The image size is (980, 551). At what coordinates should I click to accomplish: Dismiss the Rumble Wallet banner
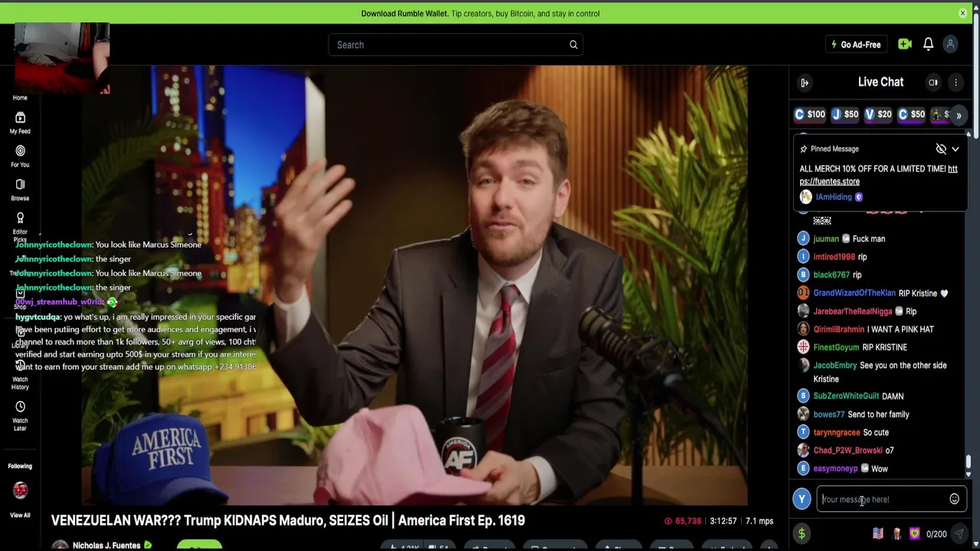point(962,13)
